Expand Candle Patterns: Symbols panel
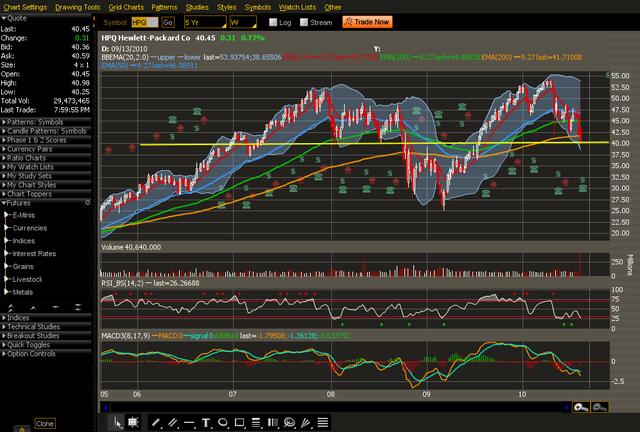The image size is (640, 432). pyautogui.click(x=46, y=131)
